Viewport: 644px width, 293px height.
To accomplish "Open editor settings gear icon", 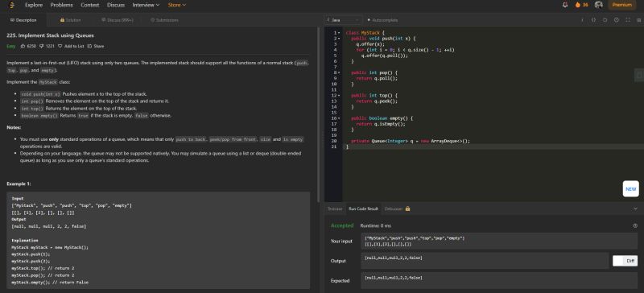I will (616, 20).
